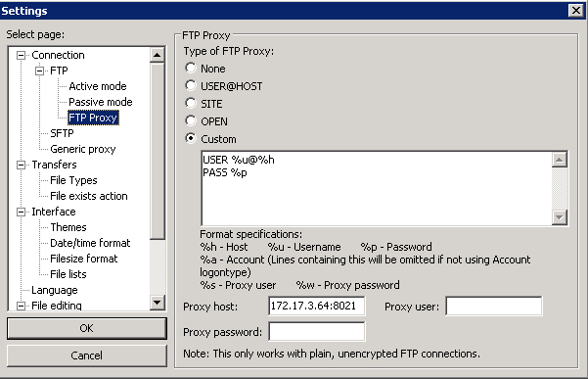This screenshot has height=379, width=588.
Task: Open the Themes settings page
Action: click(x=68, y=227)
